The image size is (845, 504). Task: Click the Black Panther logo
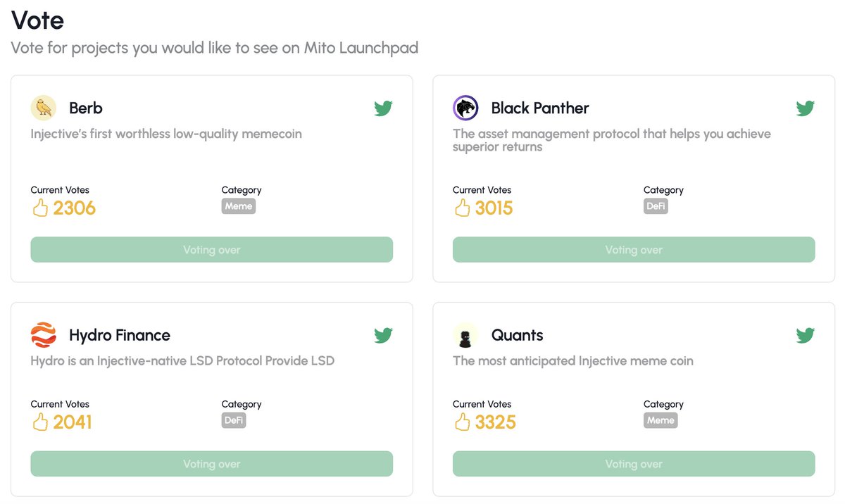(465, 108)
